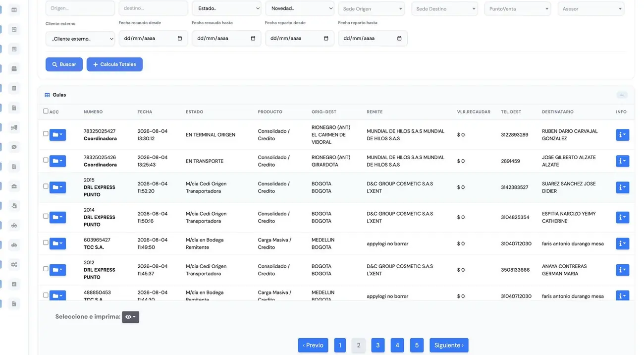This screenshot has height=355, width=644.
Task: Click the Buscar search button
Action: click(x=64, y=64)
